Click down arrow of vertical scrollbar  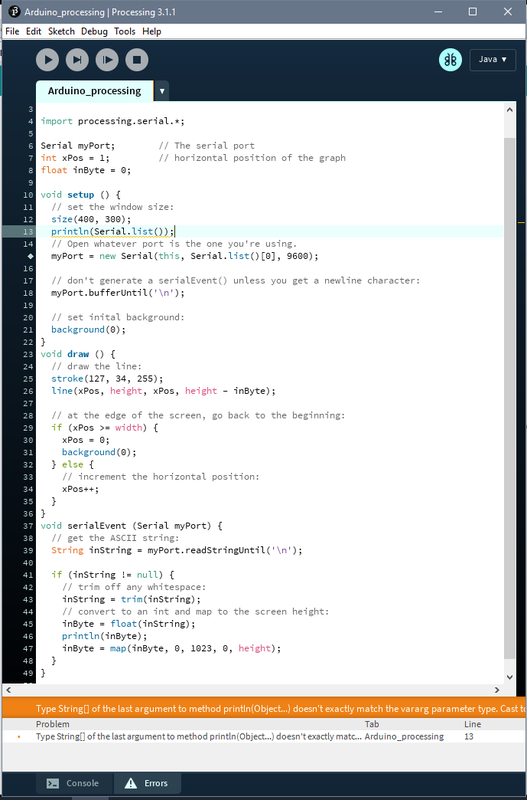pyautogui.click(x=510, y=677)
